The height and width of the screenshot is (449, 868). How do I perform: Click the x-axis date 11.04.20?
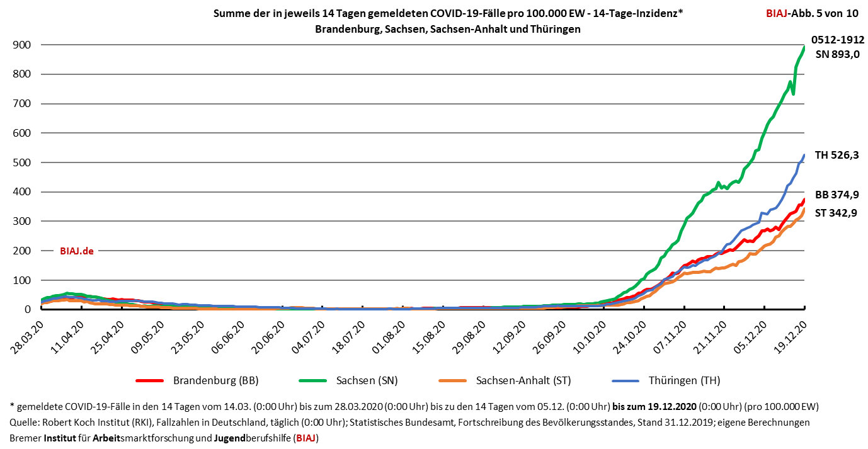click(68, 336)
